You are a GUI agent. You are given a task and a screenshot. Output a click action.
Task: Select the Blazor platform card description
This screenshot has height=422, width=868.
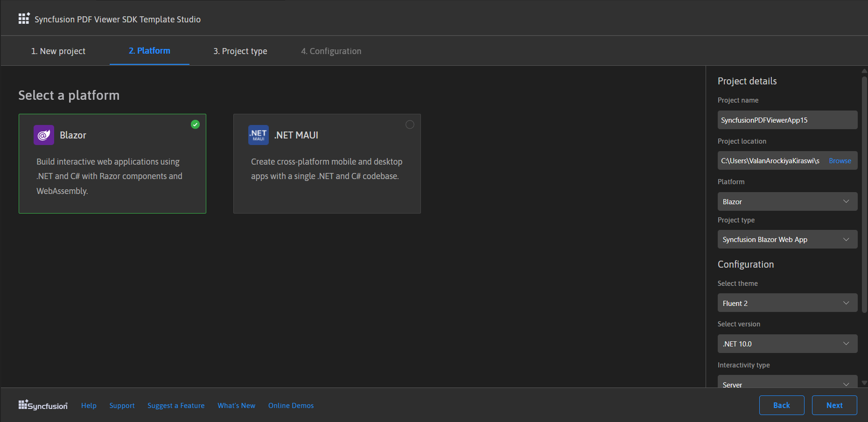[x=110, y=176]
